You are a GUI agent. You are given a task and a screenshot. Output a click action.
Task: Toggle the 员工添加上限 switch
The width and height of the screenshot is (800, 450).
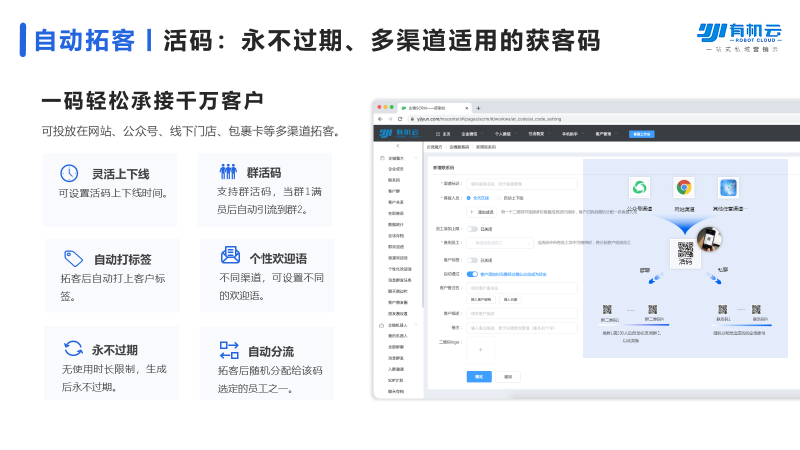[473, 228]
